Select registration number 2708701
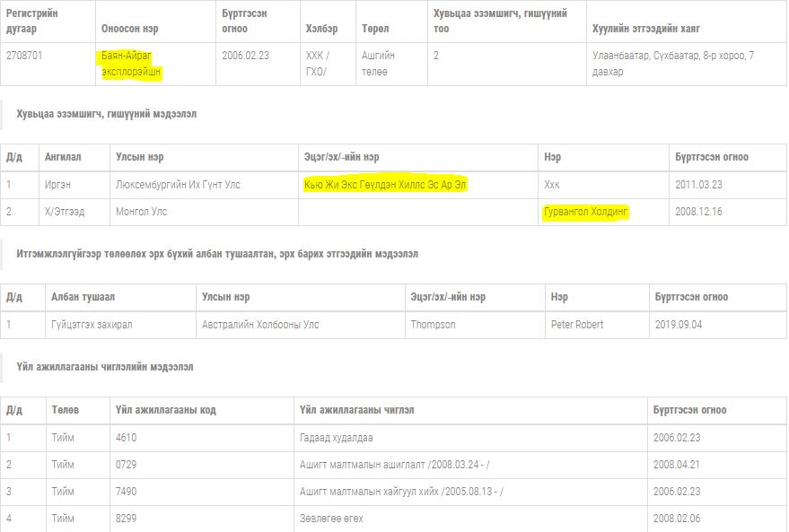Viewport: 789px width, 532px height. [x=24, y=56]
